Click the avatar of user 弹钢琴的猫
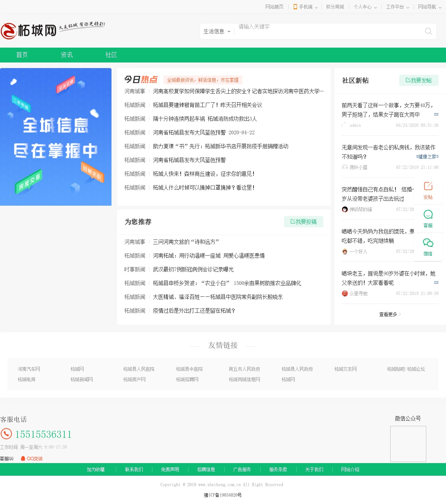 pos(345,209)
